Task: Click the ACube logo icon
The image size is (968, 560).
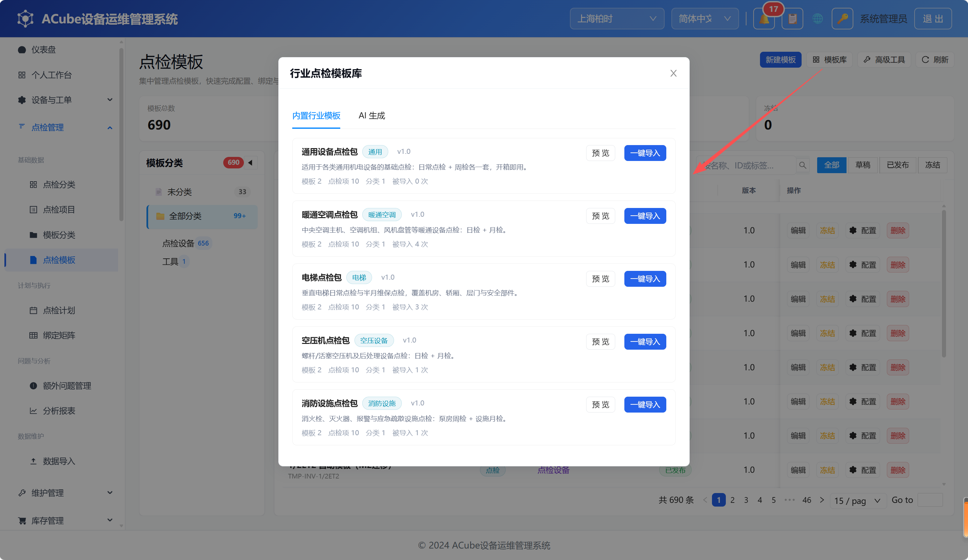Action: (25, 19)
